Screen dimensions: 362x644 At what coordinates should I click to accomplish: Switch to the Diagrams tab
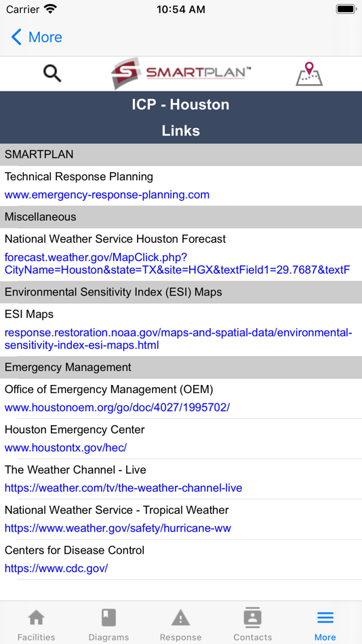click(108, 625)
